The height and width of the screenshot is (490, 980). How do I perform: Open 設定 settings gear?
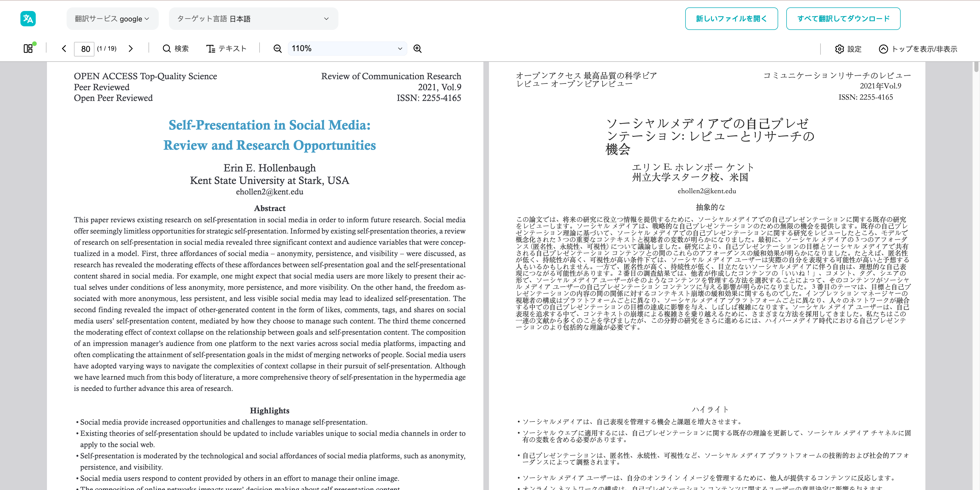coord(848,49)
